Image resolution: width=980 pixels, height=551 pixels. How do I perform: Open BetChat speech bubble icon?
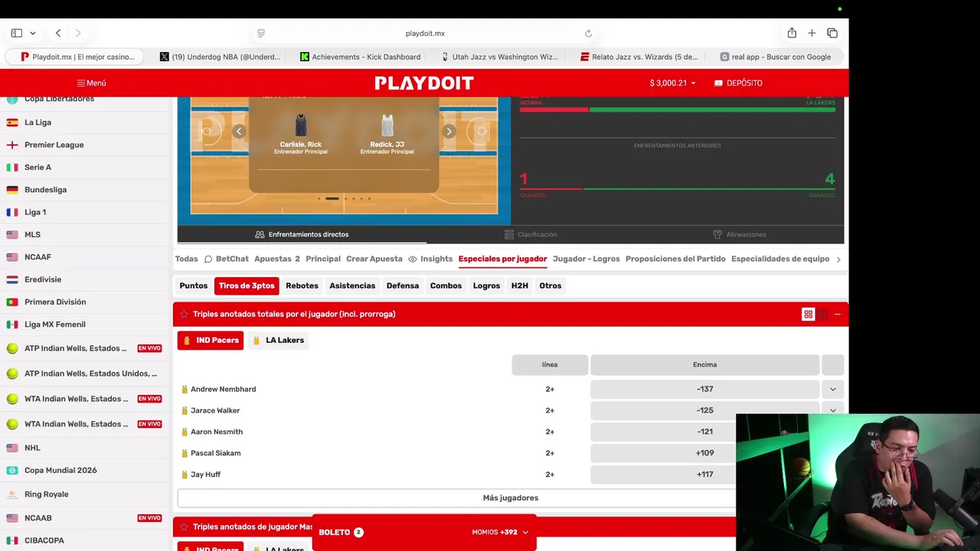[x=207, y=259]
